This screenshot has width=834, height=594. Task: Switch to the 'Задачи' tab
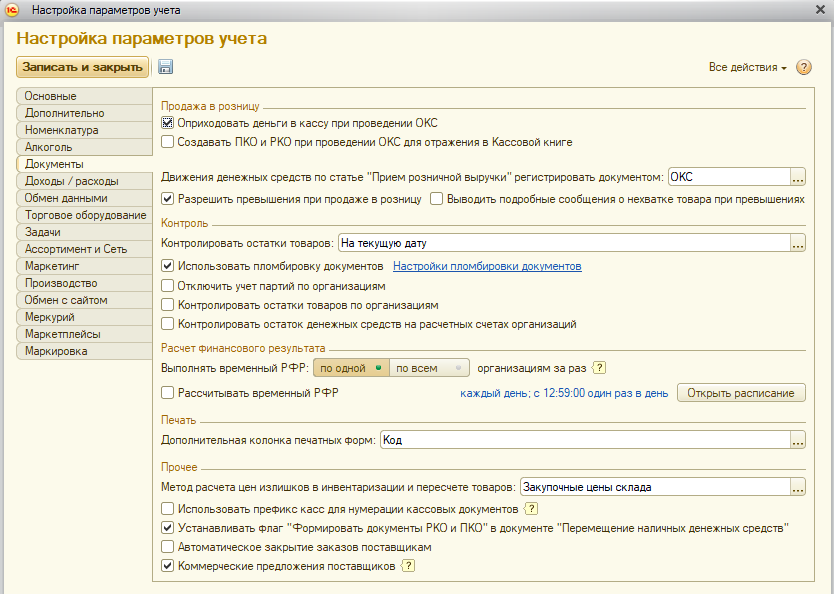[x=84, y=232]
